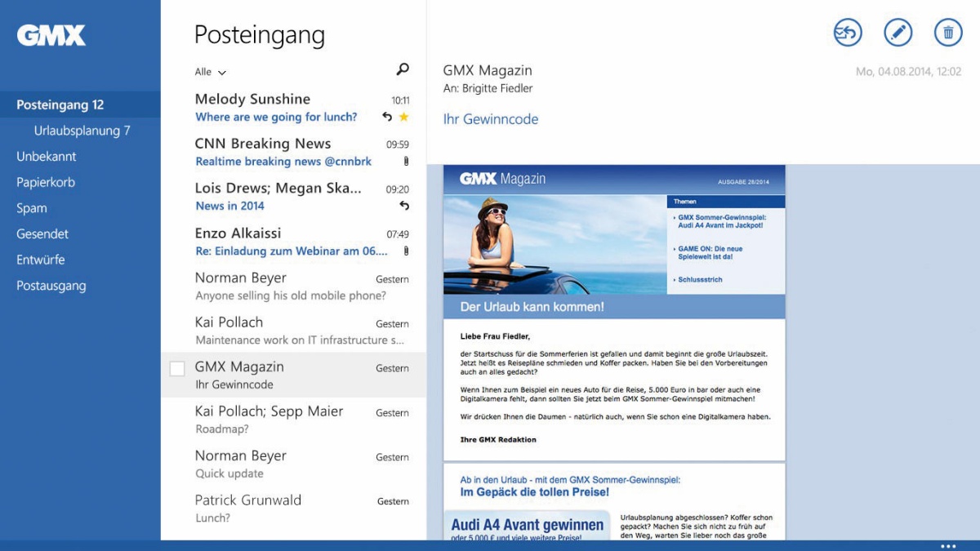
Task: Expand the Alle filter dropdown
Action: tap(211, 72)
